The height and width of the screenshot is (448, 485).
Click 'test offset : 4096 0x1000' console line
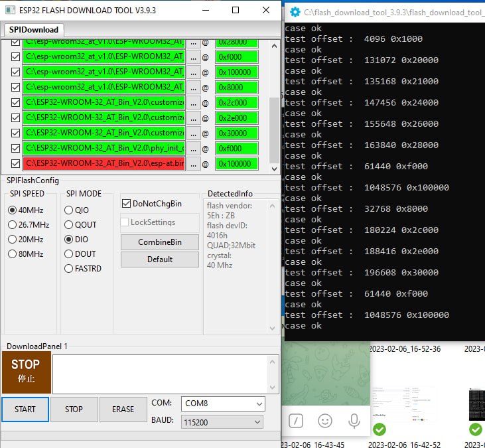click(354, 39)
